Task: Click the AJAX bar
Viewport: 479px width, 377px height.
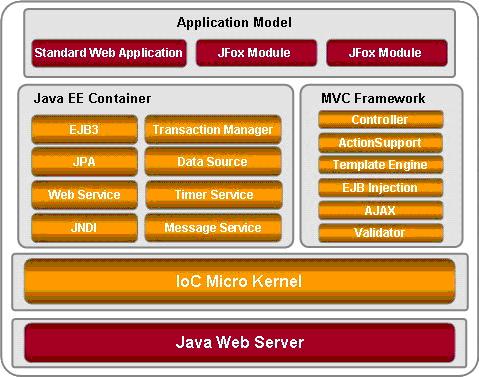Action: tap(381, 210)
